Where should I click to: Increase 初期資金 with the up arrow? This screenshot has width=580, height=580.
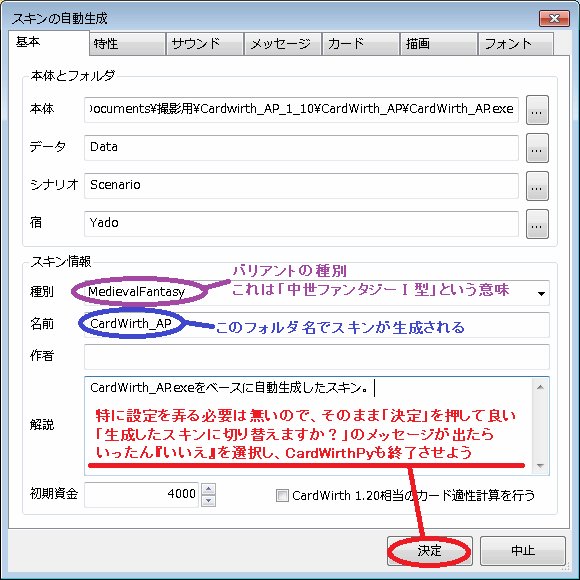point(209,489)
